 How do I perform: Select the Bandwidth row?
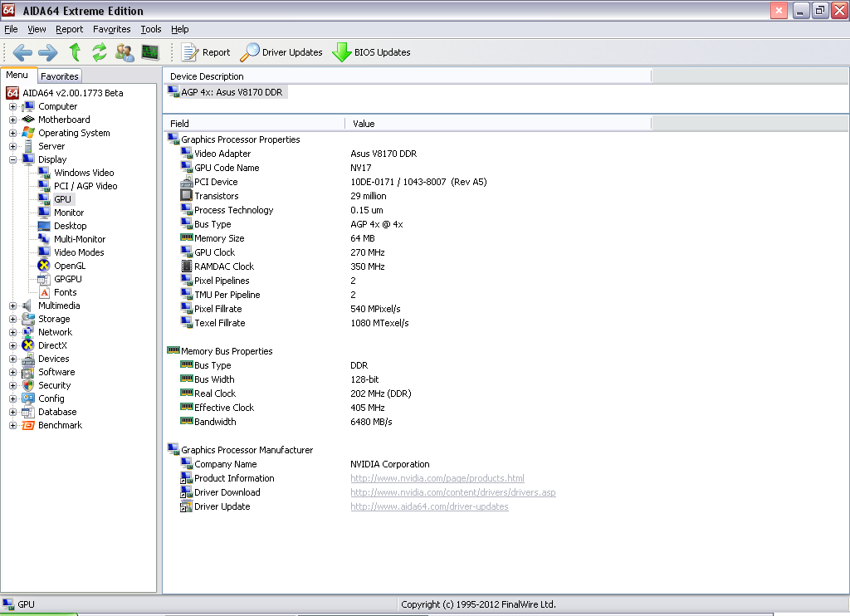pos(407,422)
